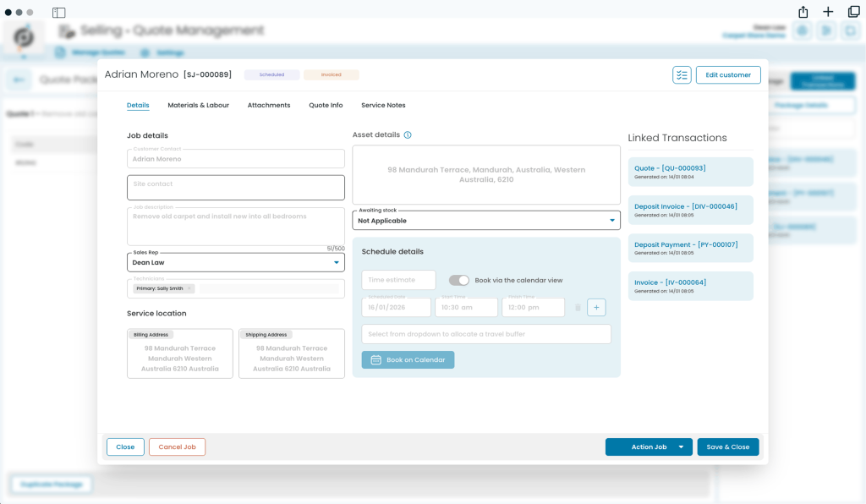This screenshot has height=504, width=866.
Task: Open the Service Notes tab
Action: tap(383, 106)
